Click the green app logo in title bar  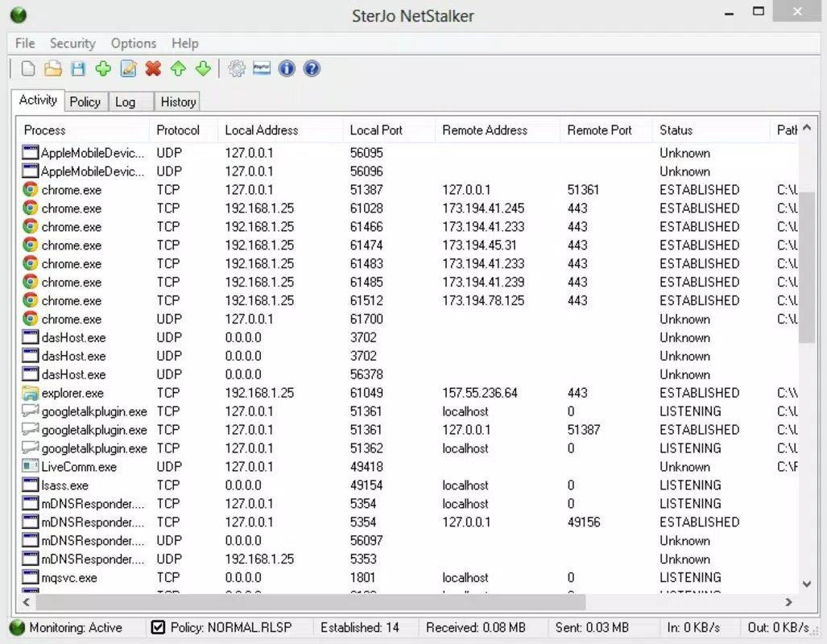click(x=19, y=14)
